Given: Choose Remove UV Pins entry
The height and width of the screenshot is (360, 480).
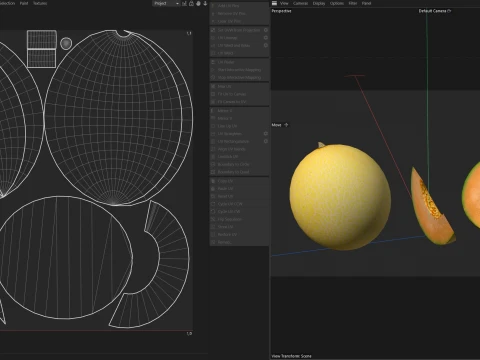Looking at the screenshot, I should click(x=239, y=13).
